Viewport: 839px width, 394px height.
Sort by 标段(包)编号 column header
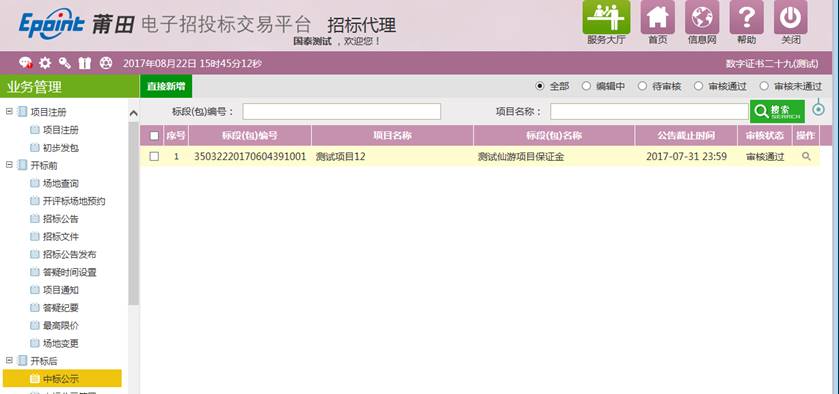250,135
